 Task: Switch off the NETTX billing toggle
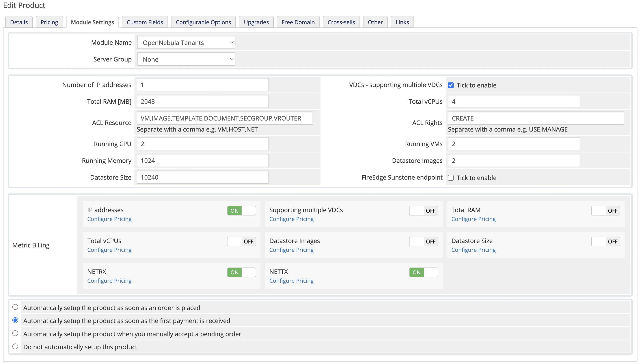tap(423, 272)
